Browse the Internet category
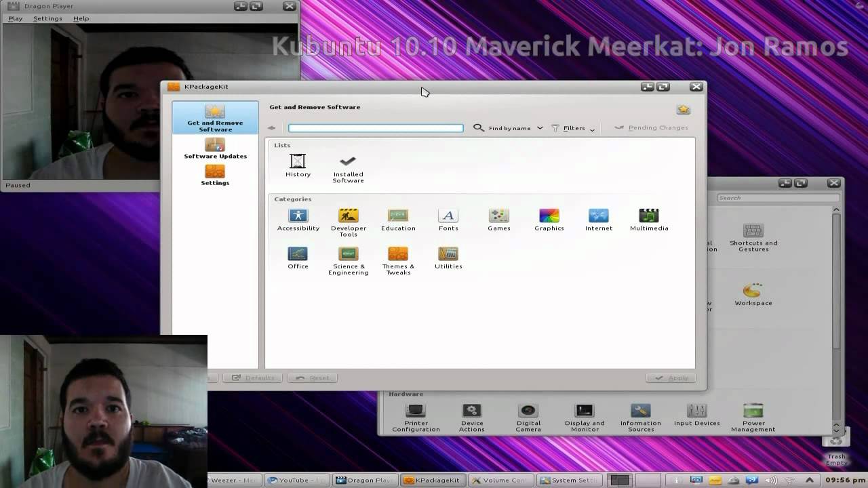The image size is (868, 488). click(599, 220)
